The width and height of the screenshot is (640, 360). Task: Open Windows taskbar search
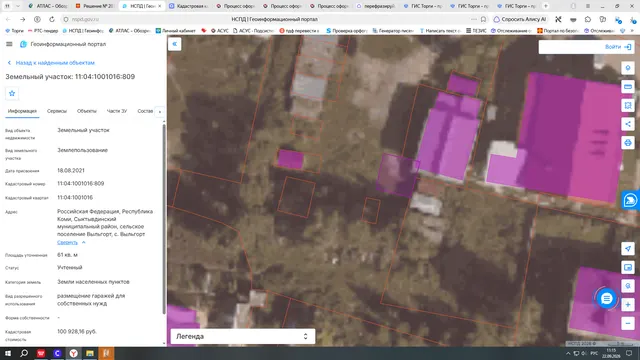tap(24, 353)
